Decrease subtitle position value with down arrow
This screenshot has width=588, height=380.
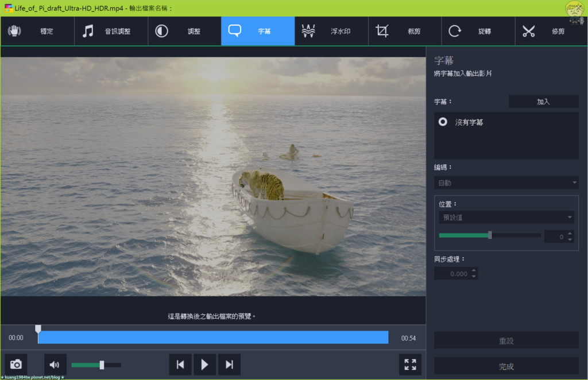570,239
